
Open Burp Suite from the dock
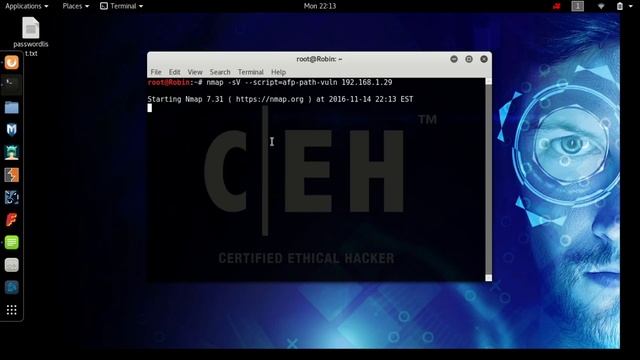coord(11,175)
